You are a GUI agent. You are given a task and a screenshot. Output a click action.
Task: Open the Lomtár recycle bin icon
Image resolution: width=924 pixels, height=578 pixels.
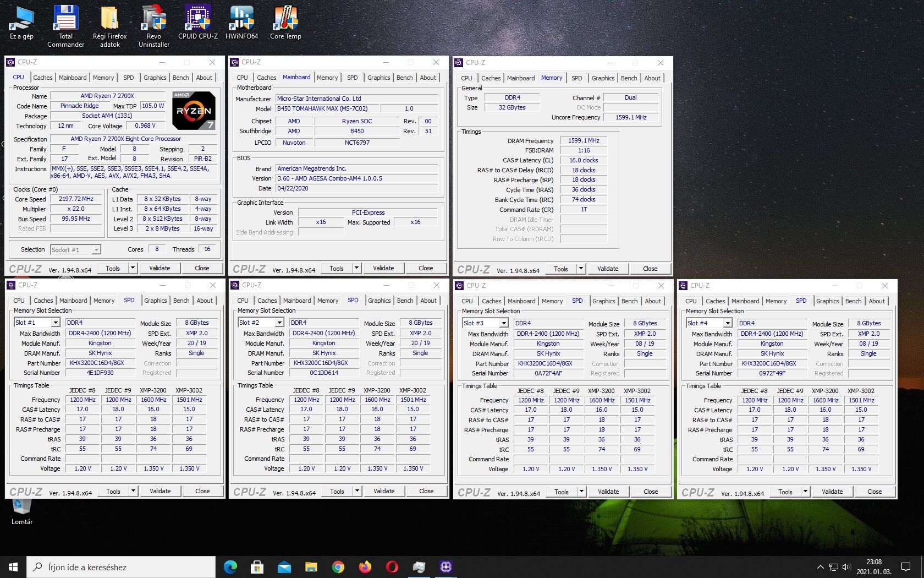[x=22, y=512]
